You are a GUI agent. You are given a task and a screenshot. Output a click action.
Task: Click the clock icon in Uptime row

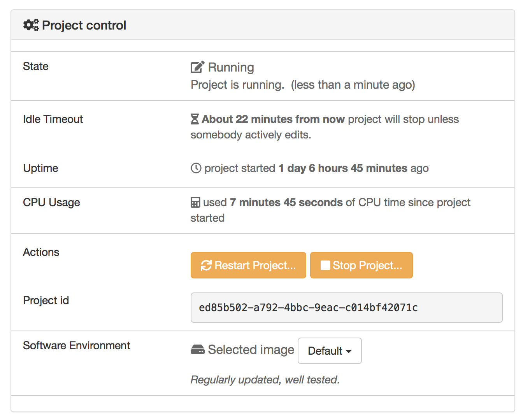pyautogui.click(x=196, y=168)
